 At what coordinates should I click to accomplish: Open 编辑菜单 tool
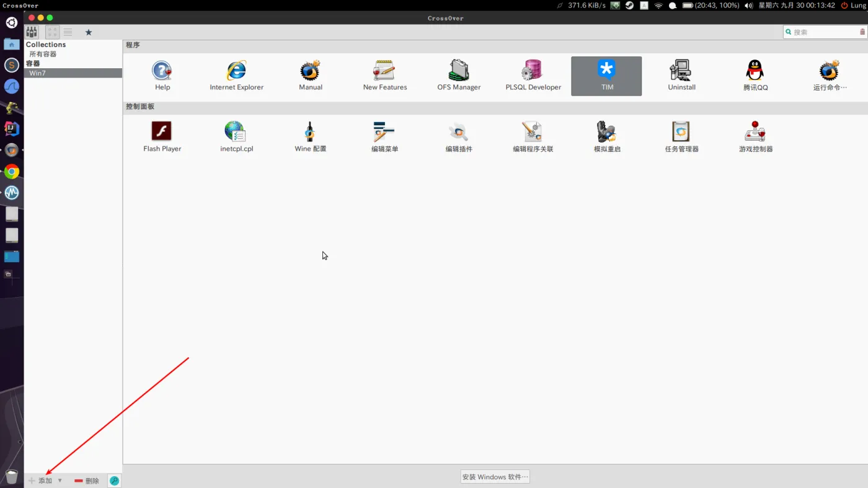384,136
